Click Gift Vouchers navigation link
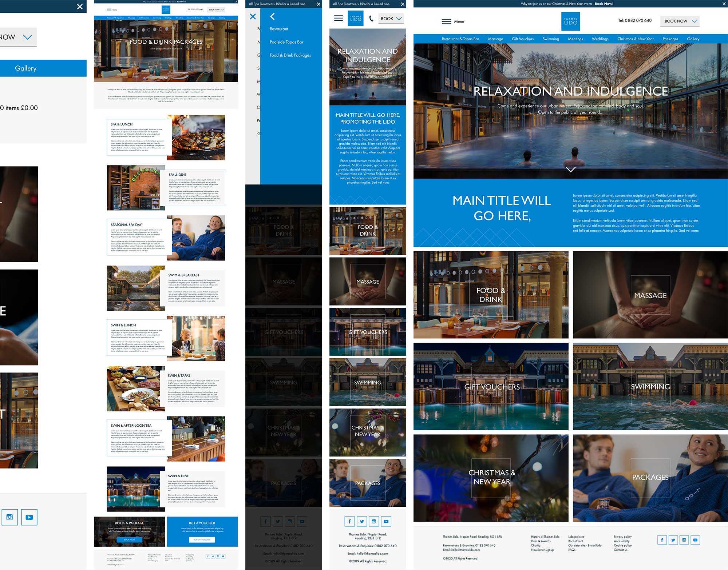The height and width of the screenshot is (570, 728). coord(522,39)
